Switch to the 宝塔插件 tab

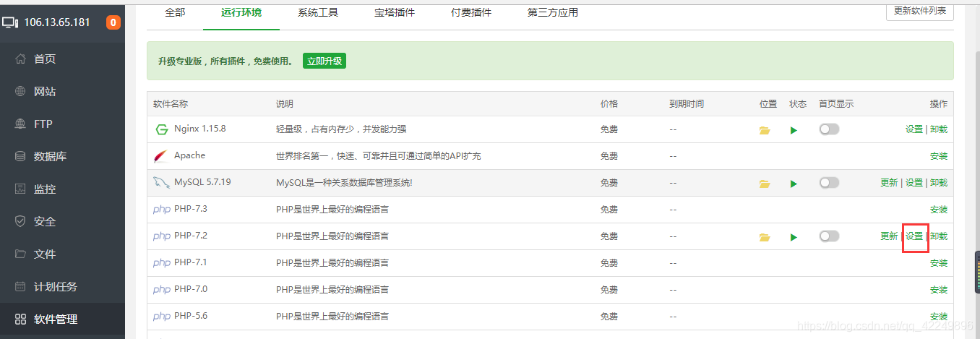[395, 13]
